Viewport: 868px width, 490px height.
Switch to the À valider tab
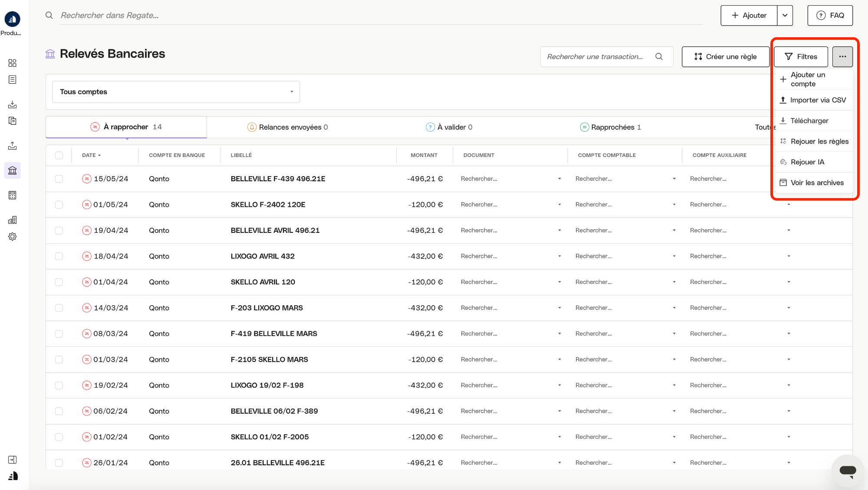[x=449, y=127]
